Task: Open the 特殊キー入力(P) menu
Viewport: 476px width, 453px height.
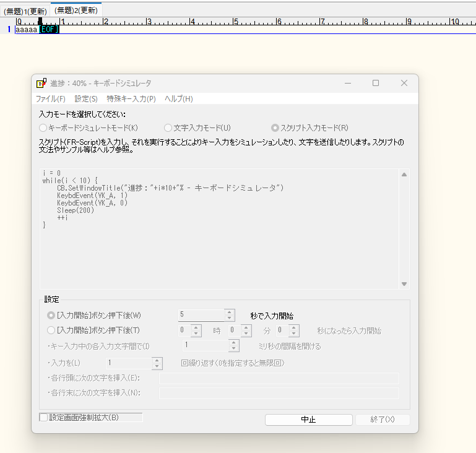Action: pyautogui.click(x=131, y=99)
